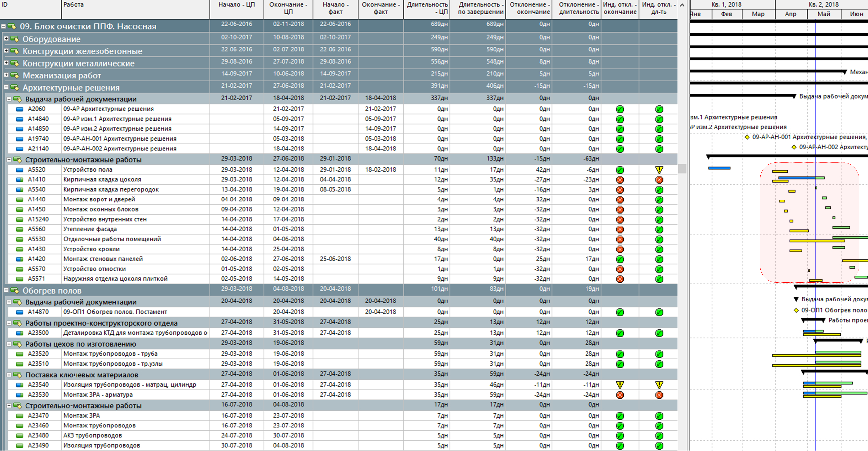Click the activity icon for A14870
The width and height of the screenshot is (868, 451).
(x=20, y=312)
